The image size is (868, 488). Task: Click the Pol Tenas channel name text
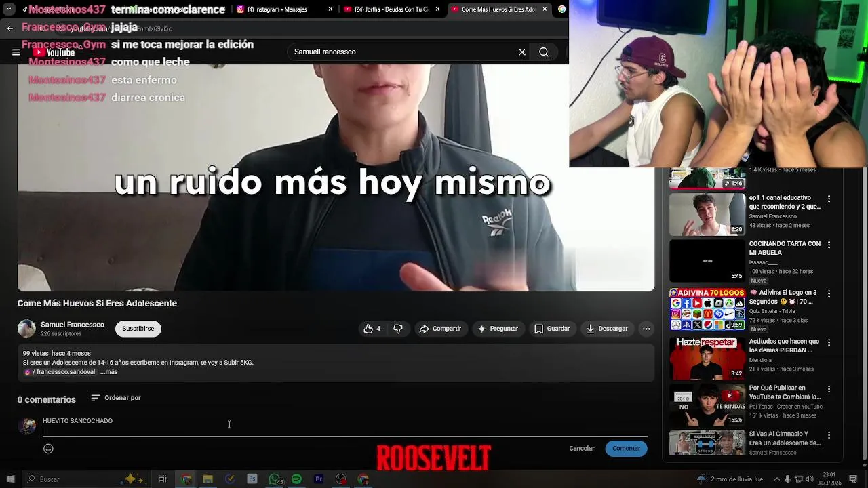(x=786, y=407)
